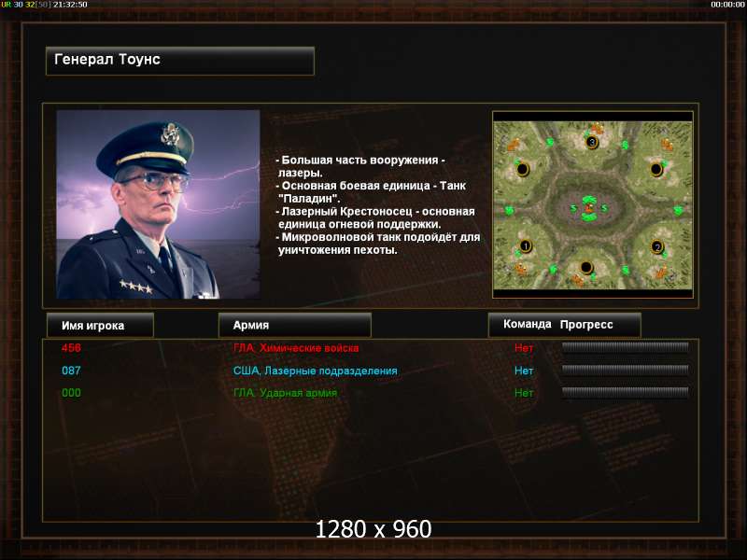Select player 000 in green
The width and height of the screenshot is (747, 560).
[x=71, y=393]
